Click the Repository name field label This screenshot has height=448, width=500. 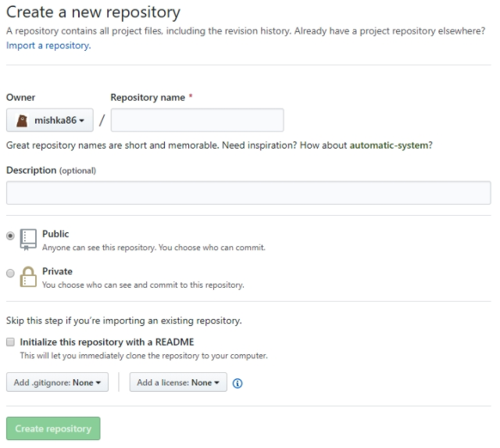[148, 97]
